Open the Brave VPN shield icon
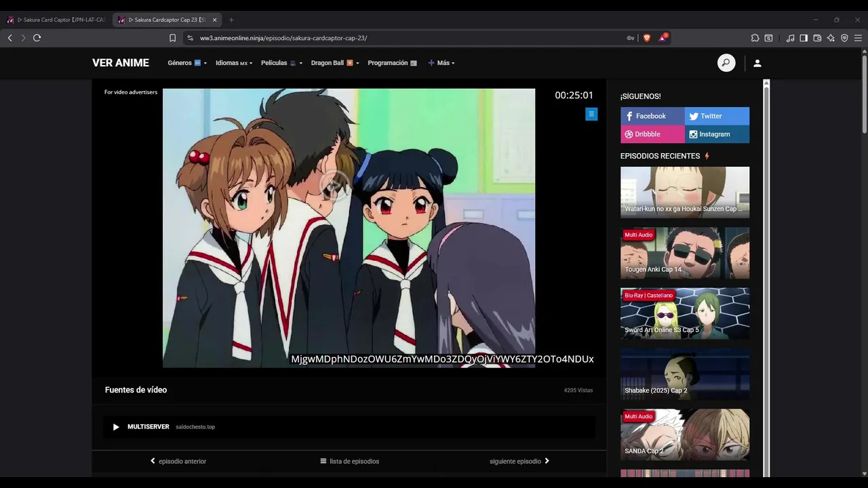This screenshot has height=488, width=868. [x=844, y=38]
